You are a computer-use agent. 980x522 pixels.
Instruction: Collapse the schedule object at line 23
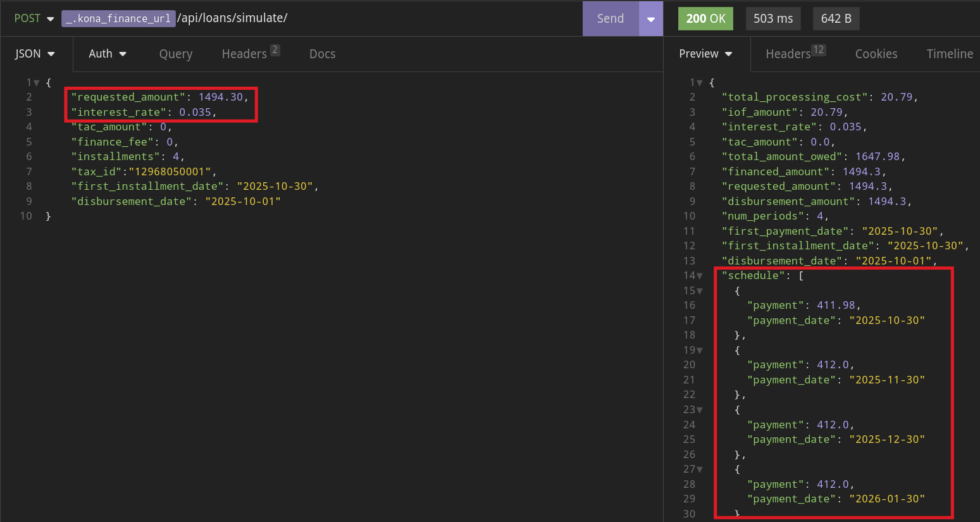pyautogui.click(x=699, y=410)
